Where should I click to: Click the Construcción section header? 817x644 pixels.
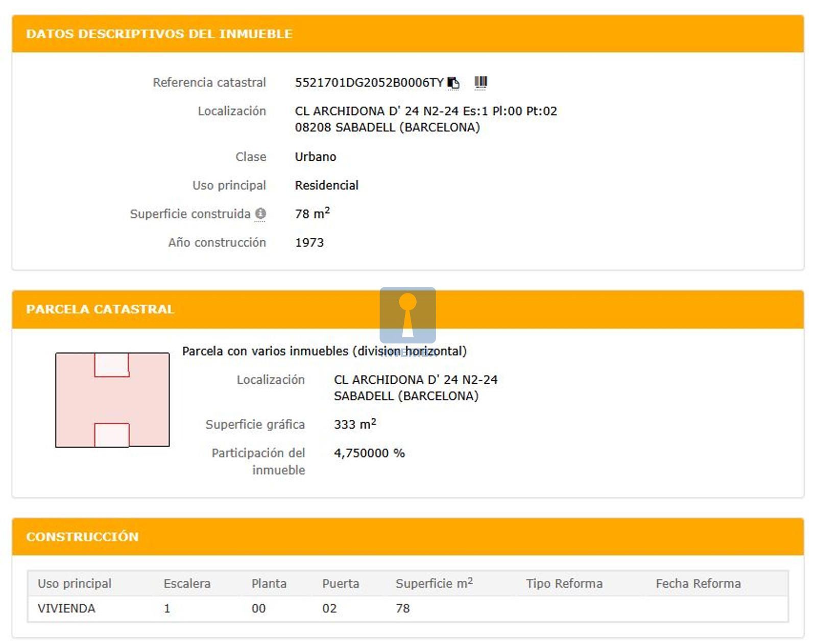[x=82, y=537]
